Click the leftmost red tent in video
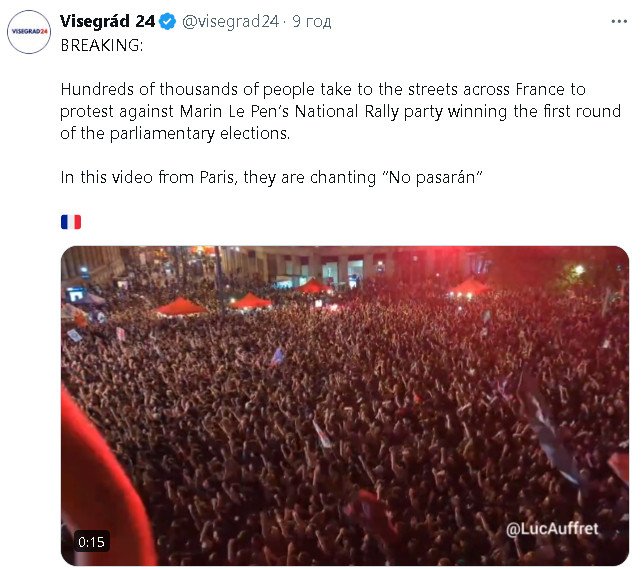Viewport: 643px width, 569px height. point(182,305)
